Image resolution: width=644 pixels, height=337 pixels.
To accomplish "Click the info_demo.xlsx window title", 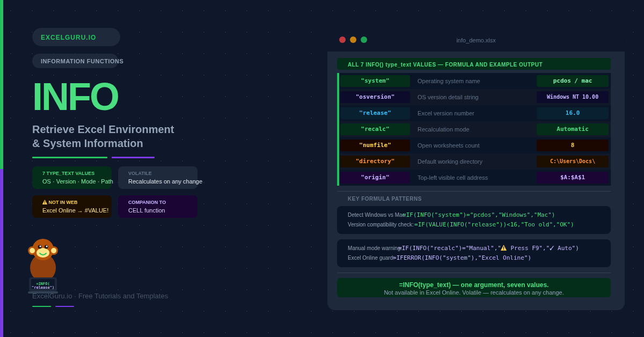I will click(476, 40).
